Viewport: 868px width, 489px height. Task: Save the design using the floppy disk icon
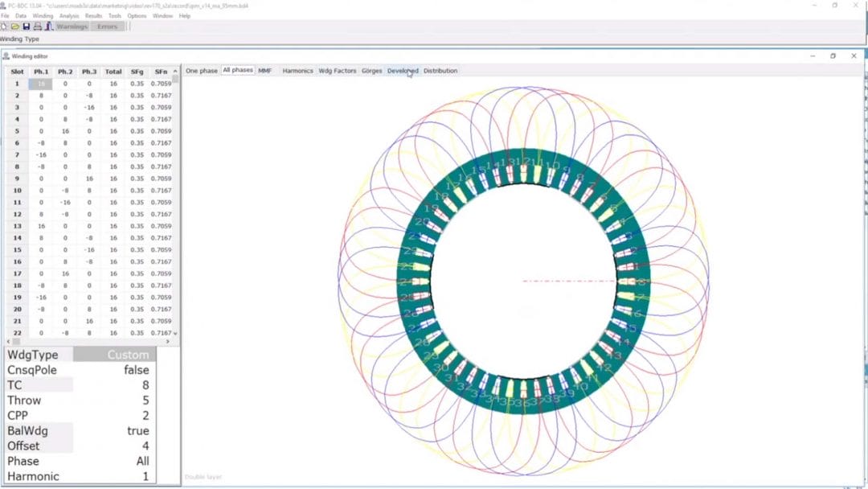(27, 25)
